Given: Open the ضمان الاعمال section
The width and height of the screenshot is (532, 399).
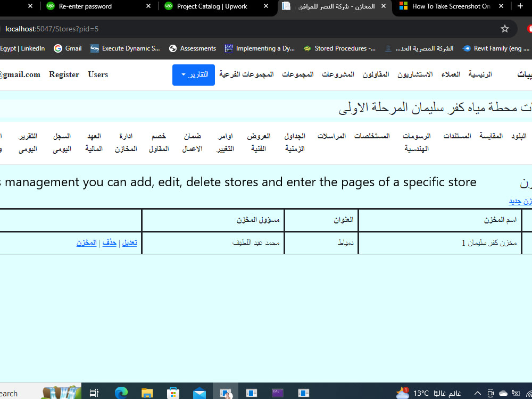Looking at the screenshot, I should (x=192, y=142).
